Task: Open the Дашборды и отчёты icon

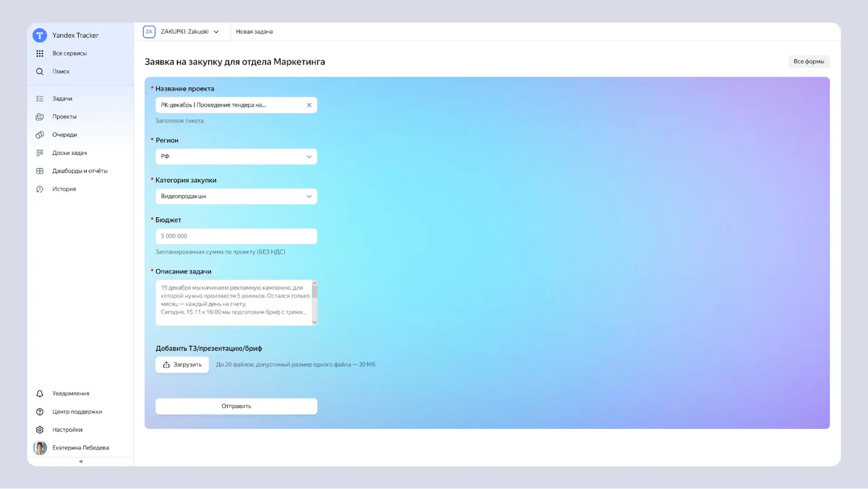Action: point(40,171)
